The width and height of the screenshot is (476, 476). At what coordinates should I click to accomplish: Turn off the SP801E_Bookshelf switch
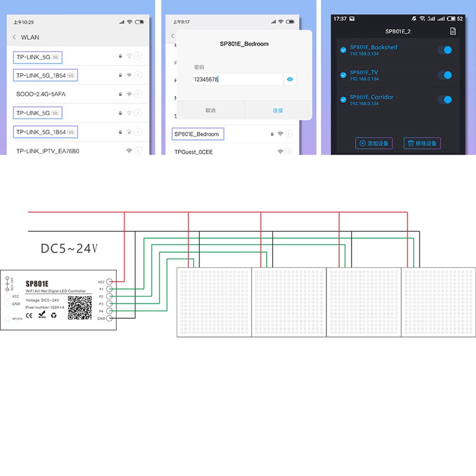(445, 50)
